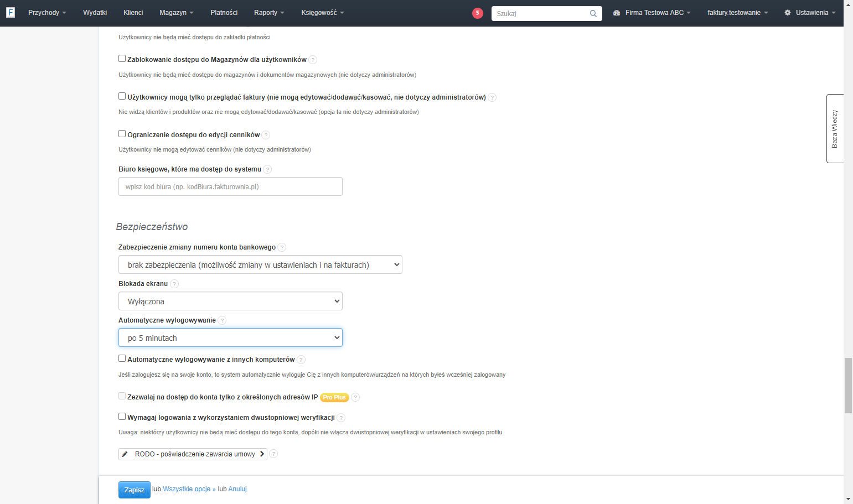Expand the Przychody menu

coord(47,13)
